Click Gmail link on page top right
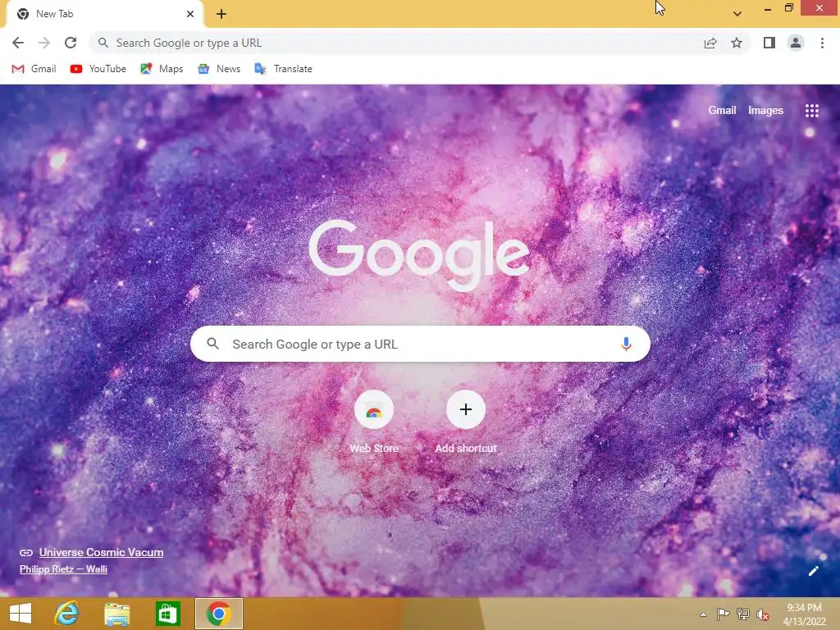 [722, 111]
